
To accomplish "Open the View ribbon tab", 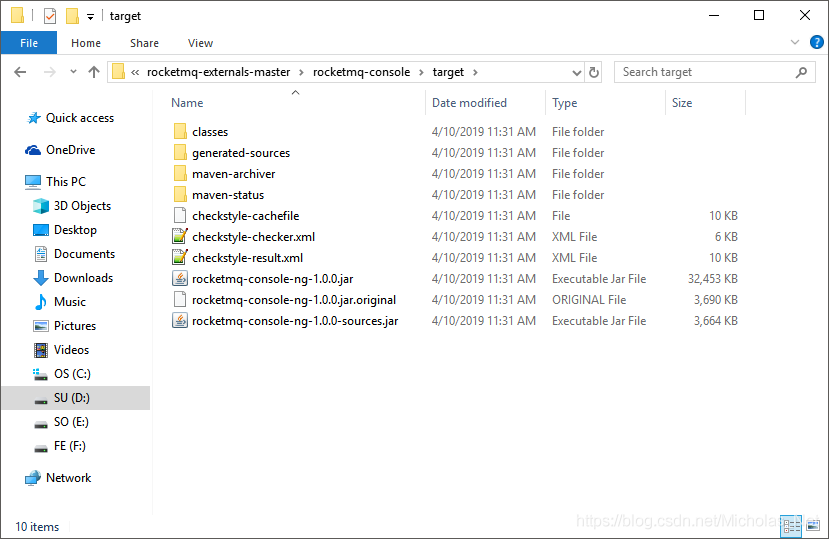I will click(200, 43).
